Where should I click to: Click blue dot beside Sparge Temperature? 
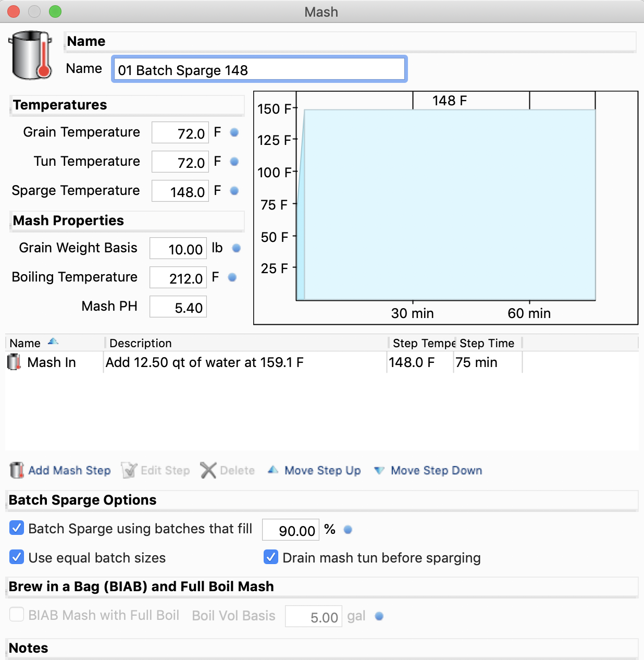[x=234, y=191]
